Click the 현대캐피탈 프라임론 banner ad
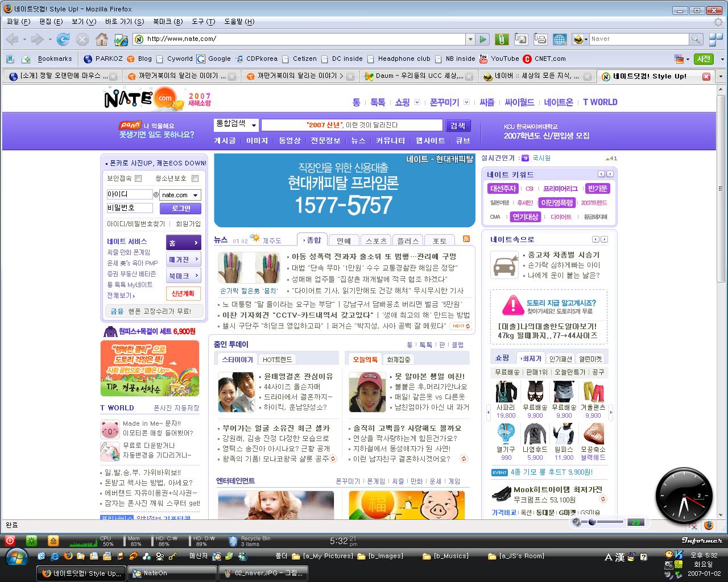 coord(345,190)
